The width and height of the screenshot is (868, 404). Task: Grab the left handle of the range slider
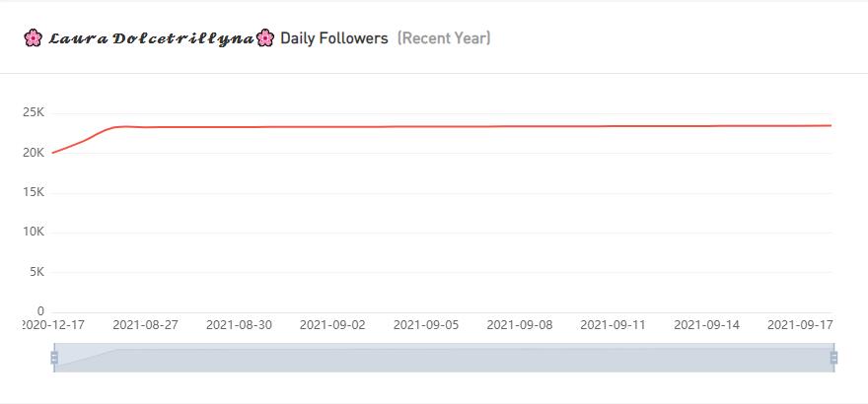pos(54,358)
